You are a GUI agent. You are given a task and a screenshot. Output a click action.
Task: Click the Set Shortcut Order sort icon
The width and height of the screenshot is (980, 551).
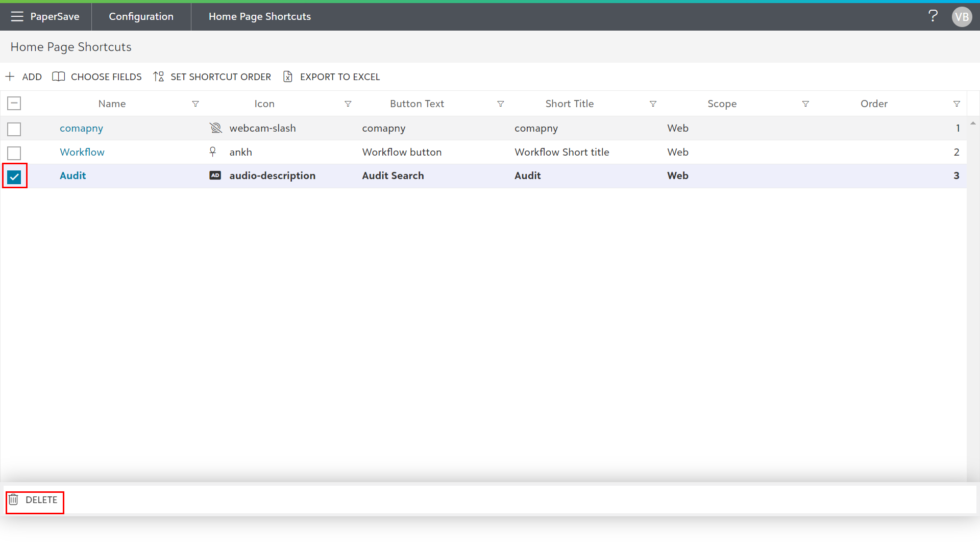159,77
